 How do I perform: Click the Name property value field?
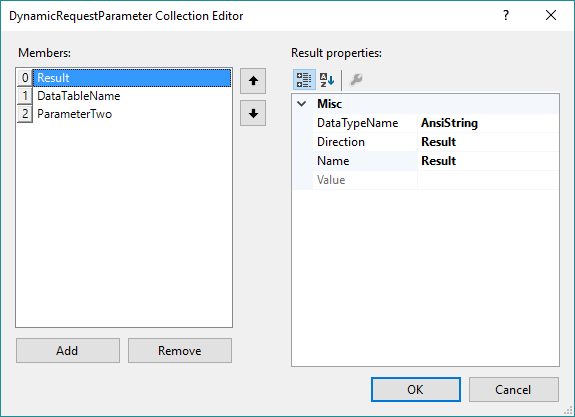click(488, 161)
